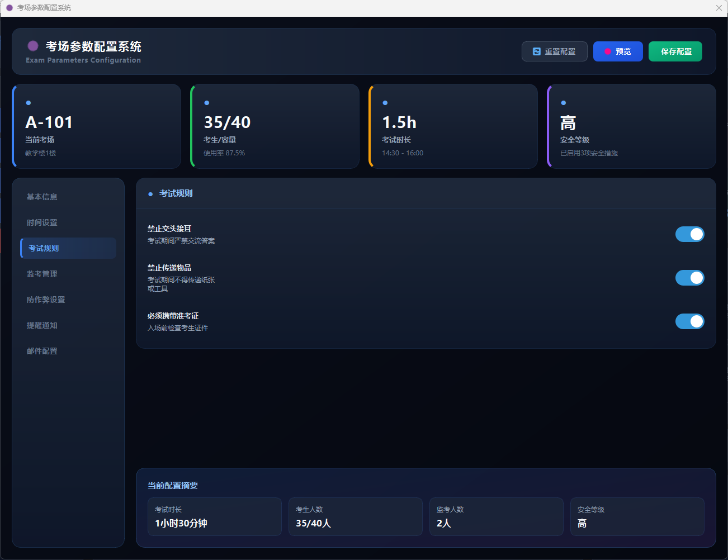728x560 pixels.
Task: Disable the 禁止交头接耳 toggle
Action: pos(689,234)
